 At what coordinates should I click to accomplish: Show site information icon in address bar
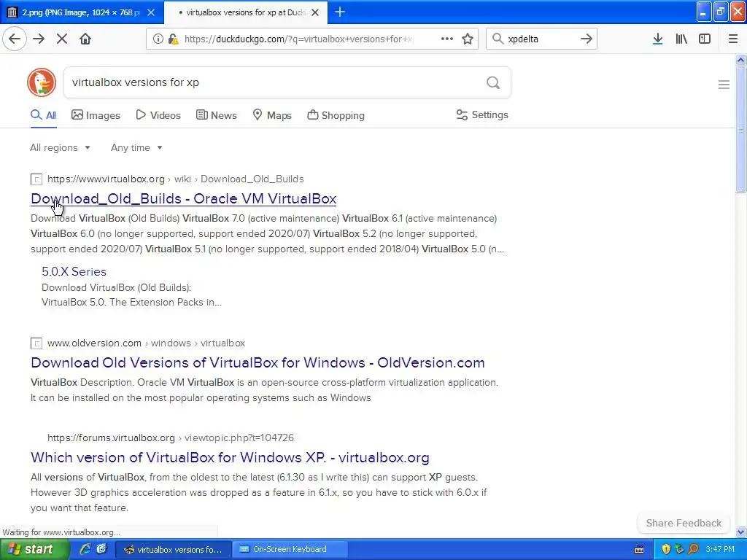pyautogui.click(x=158, y=39)
